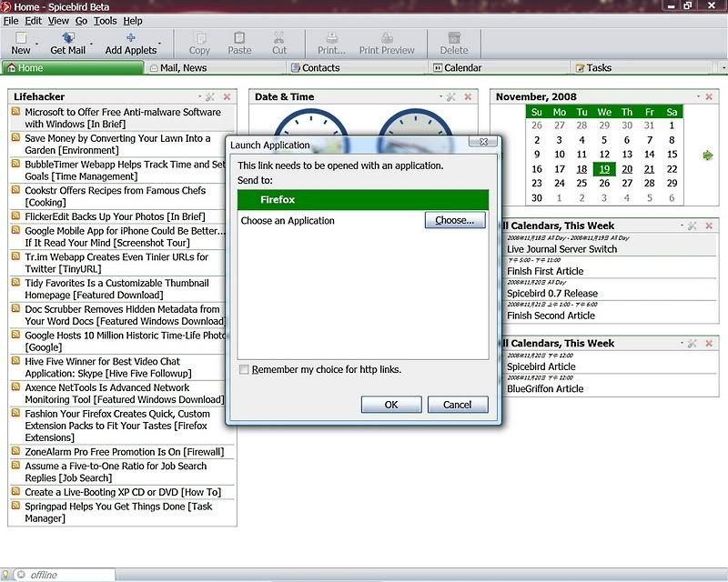Select November 19 in the calendar

tap(604, 169)
